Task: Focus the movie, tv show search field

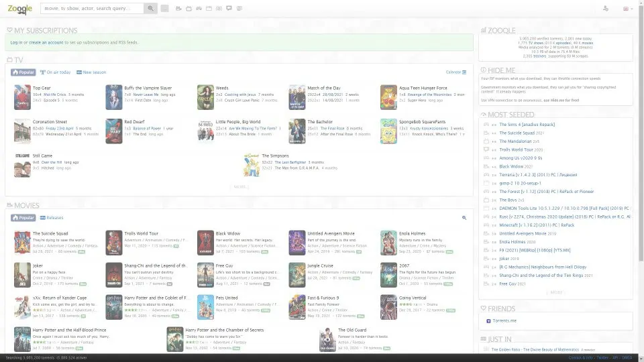Action: 92,8
